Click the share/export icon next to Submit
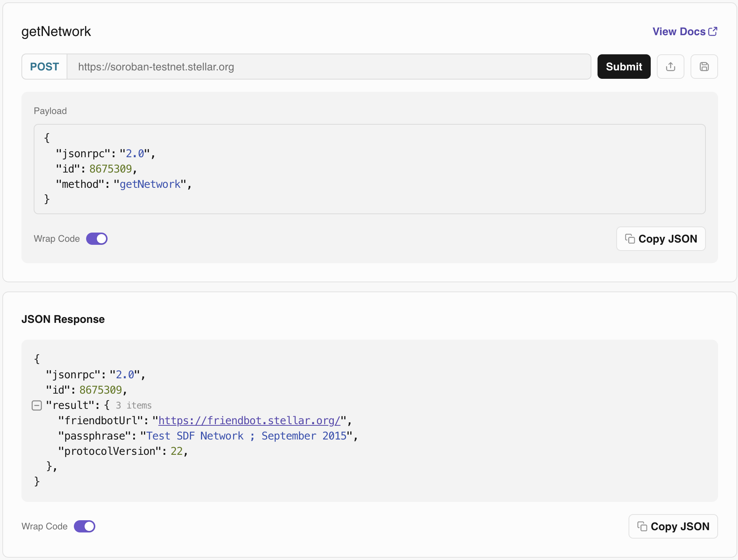Viewport: 738px width, 560px height. 670,67
